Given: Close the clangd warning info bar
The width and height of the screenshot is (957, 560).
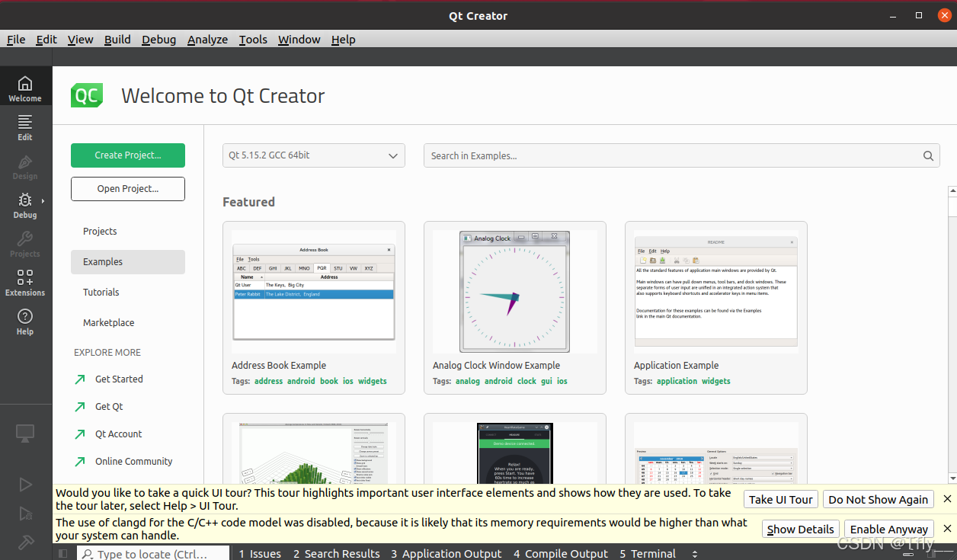Looking at the screenshot, I should [x=947, y=529].
